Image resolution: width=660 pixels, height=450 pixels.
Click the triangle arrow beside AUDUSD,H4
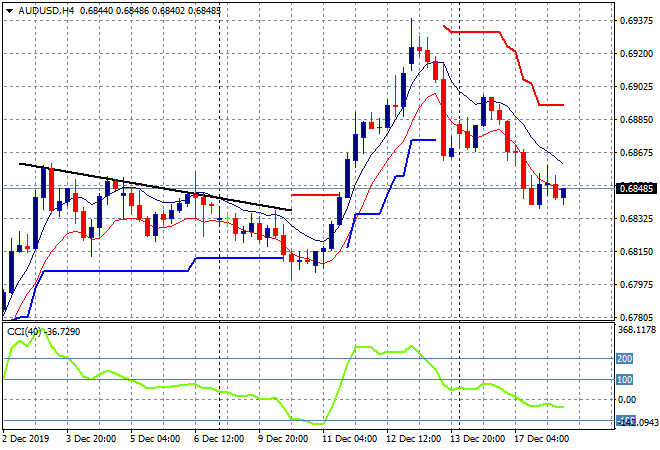click(x=10, y=11)
